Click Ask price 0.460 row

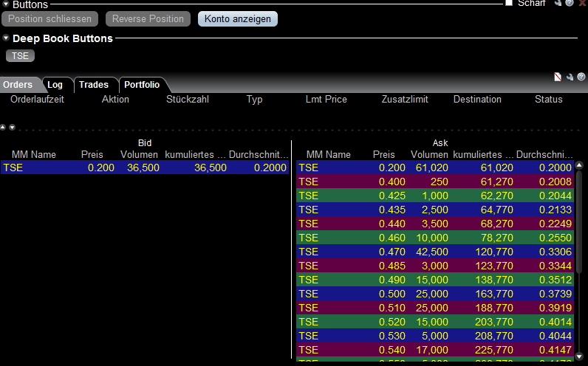coord(435,238)
